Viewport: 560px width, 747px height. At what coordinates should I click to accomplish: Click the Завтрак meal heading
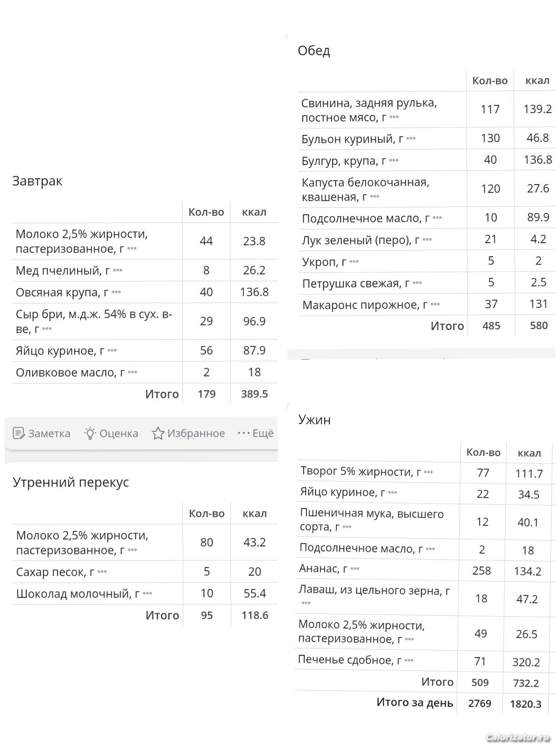(37, 181)
